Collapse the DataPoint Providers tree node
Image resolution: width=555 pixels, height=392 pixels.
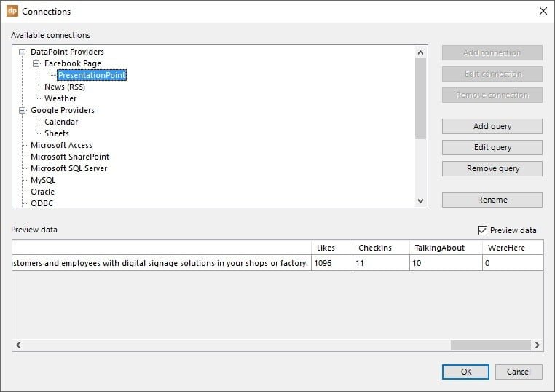(x=23, y=52)
